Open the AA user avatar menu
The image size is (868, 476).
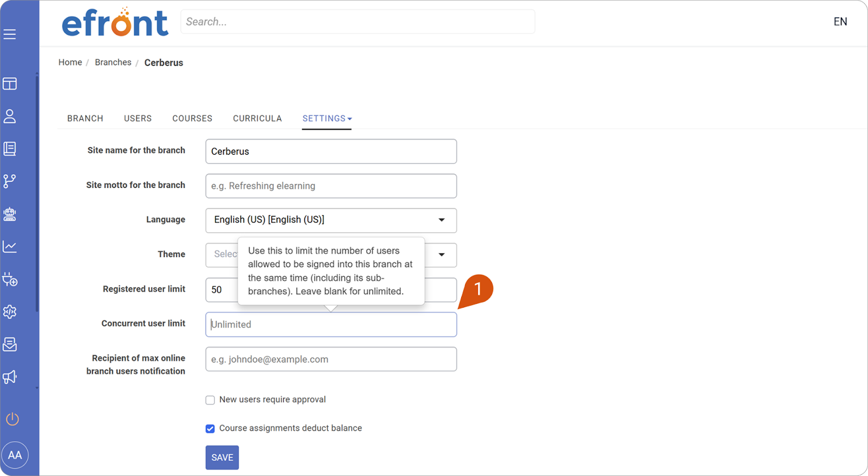[15, 455]
